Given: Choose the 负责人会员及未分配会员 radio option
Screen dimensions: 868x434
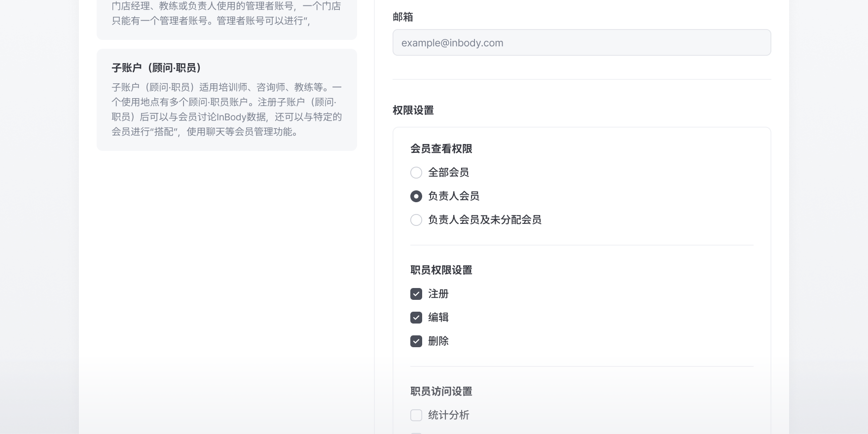Looking at the screenshot, I should [416, 220].
